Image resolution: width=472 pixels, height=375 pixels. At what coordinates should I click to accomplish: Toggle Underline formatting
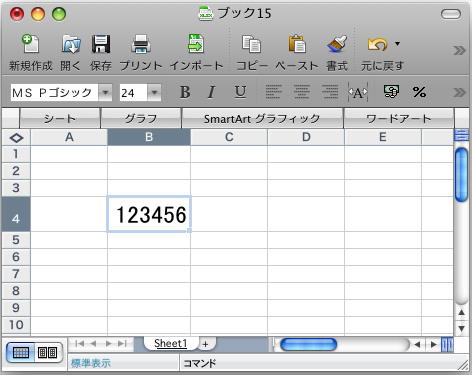pos(240,92)
